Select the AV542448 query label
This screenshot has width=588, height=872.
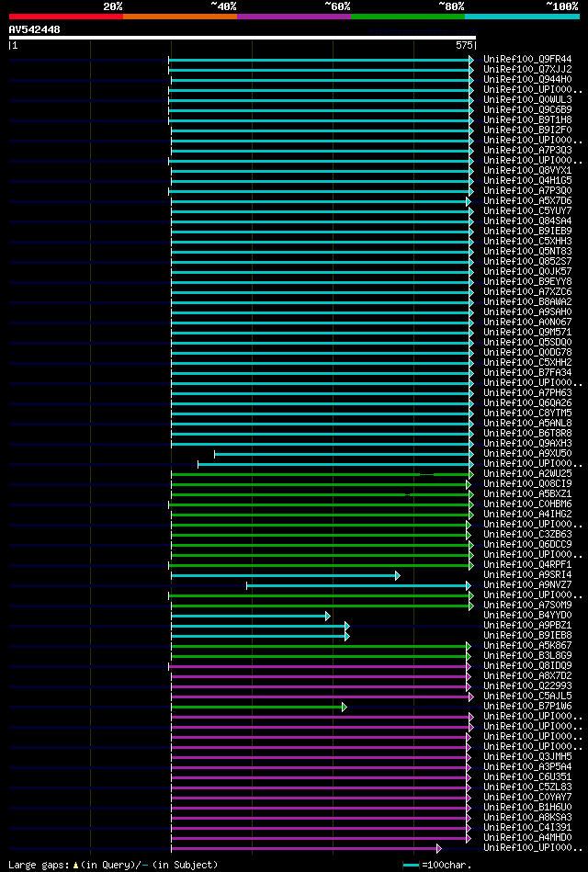(35, 29)
